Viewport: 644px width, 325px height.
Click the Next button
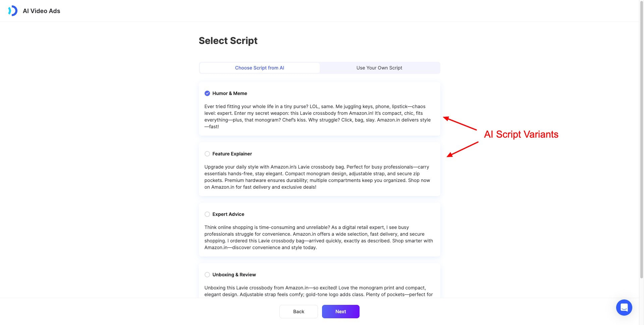(341, 312)
